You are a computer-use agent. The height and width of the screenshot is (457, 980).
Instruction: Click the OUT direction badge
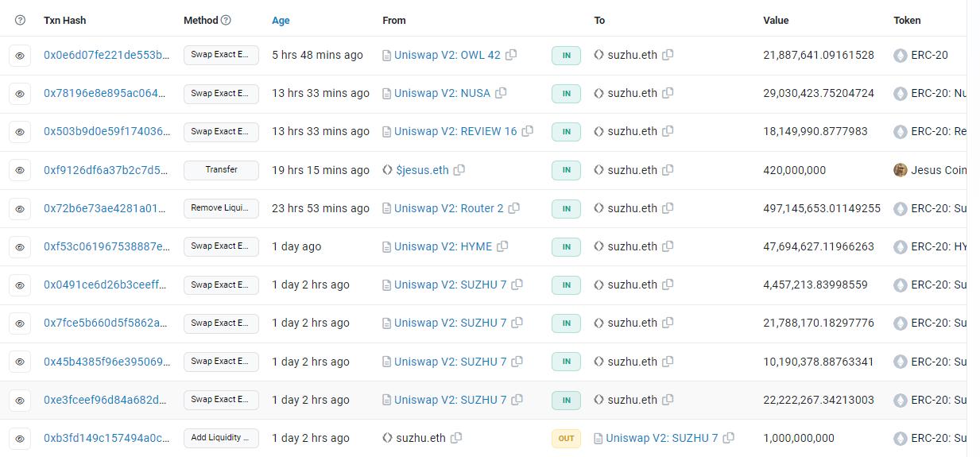[566, 438]
